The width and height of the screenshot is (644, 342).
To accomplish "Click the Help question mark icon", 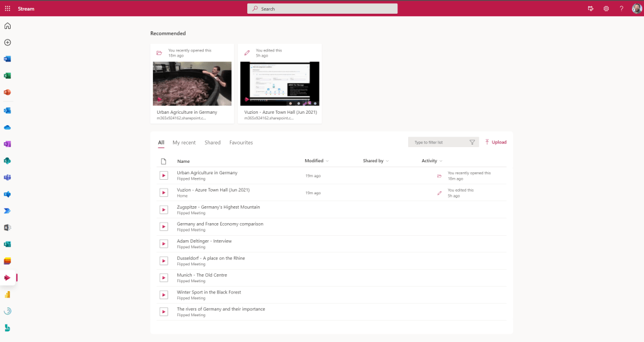I will click(x=621, y=9).
